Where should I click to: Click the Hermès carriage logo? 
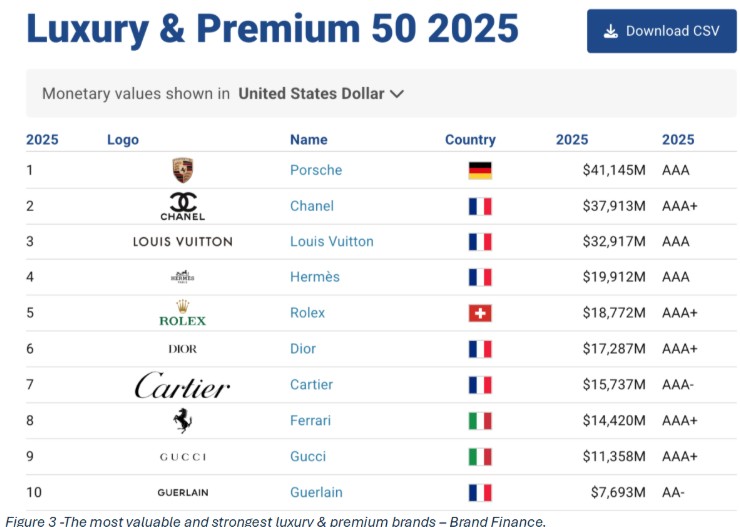(183, 277)
